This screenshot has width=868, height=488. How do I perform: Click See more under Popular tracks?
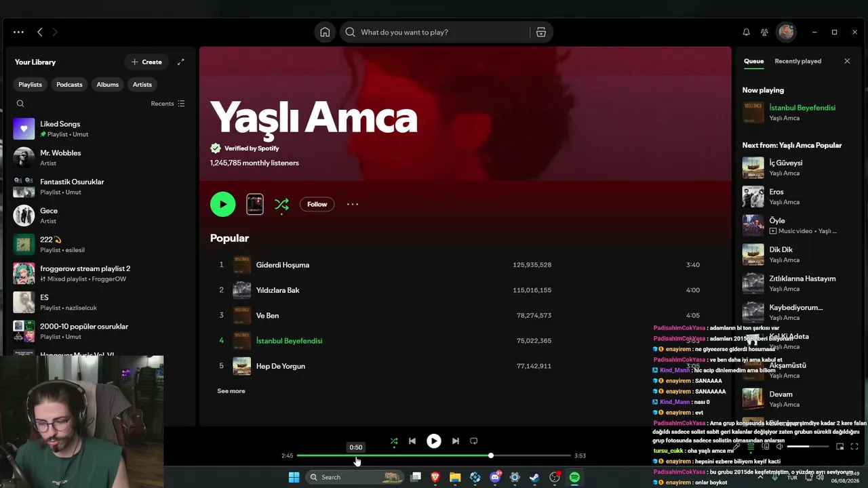coord(231,391)
